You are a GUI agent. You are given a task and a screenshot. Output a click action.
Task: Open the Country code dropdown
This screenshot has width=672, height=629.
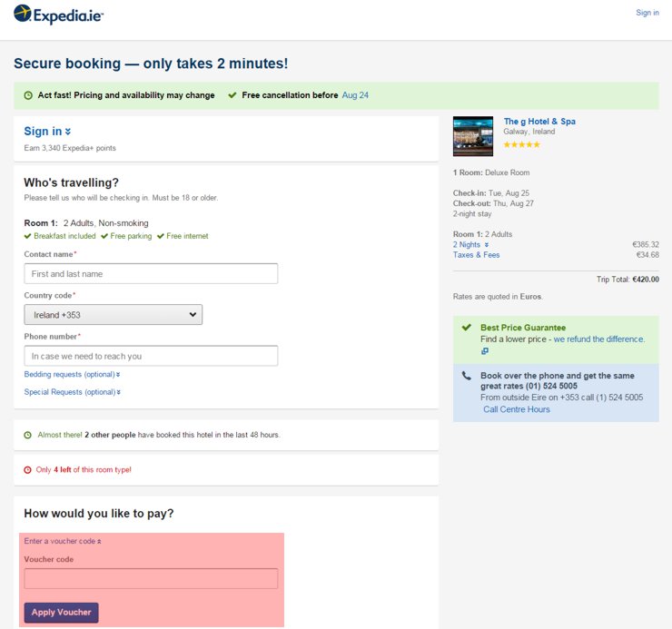114,315
